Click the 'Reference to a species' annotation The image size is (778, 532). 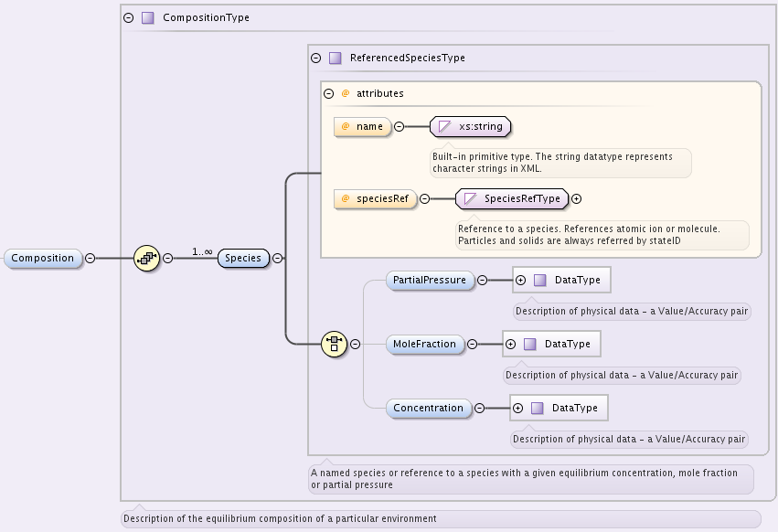pos(602,235)
